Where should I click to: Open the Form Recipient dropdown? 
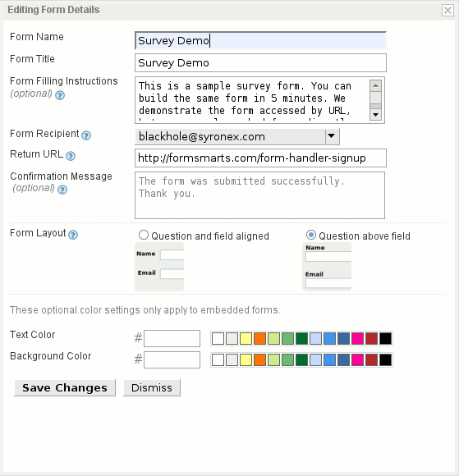(237, 136)
